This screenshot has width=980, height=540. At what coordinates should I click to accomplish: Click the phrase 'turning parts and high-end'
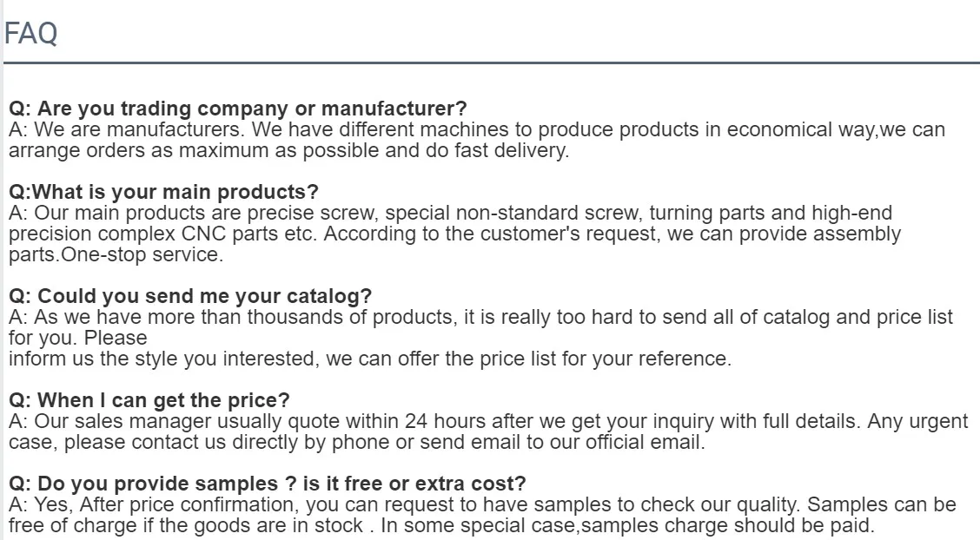[x=771, y=213]
